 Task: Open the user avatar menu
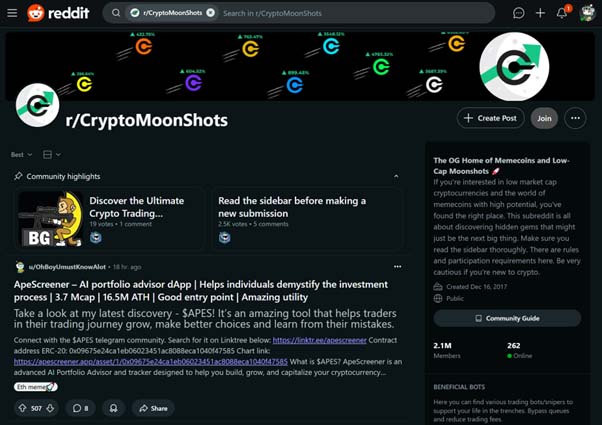[587, 13]
